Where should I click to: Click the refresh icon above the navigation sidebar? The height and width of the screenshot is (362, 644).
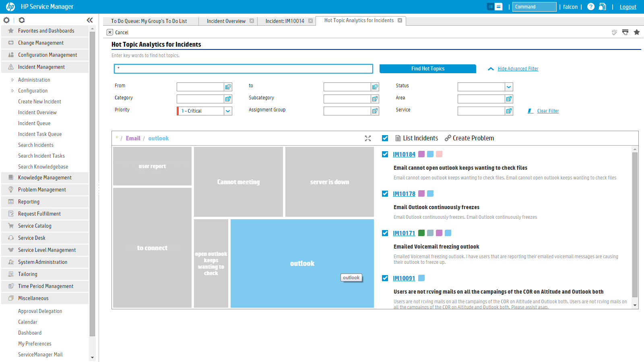(22, 20)
